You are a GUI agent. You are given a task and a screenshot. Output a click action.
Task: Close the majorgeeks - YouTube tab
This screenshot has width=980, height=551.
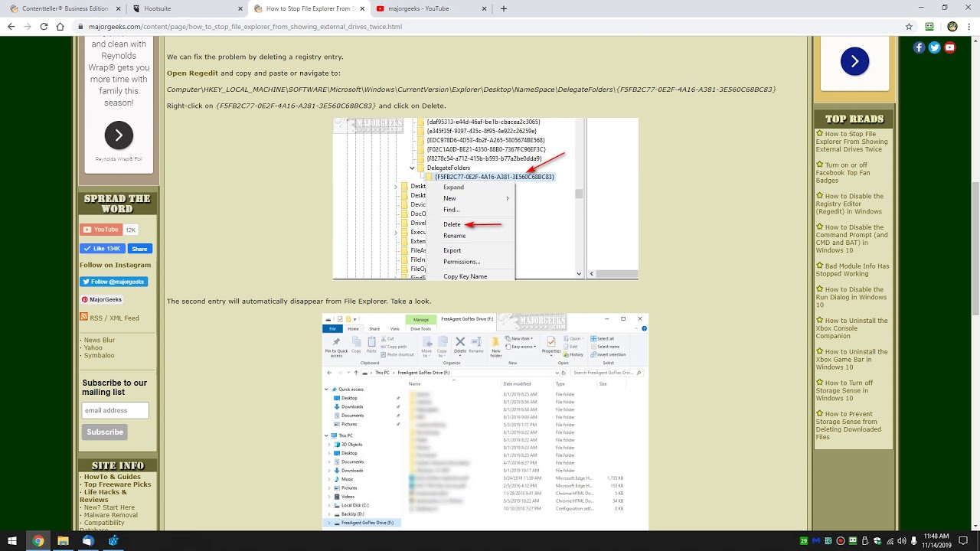(484, 8)
